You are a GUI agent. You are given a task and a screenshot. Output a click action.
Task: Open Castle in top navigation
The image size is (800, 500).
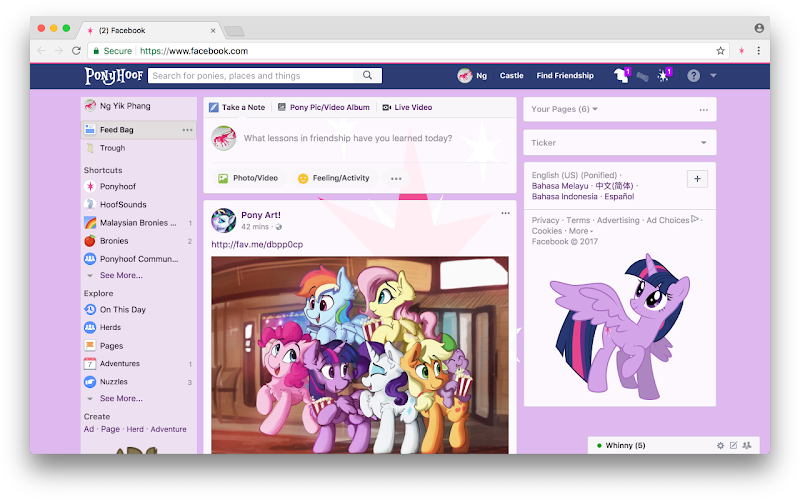point(511,76)
